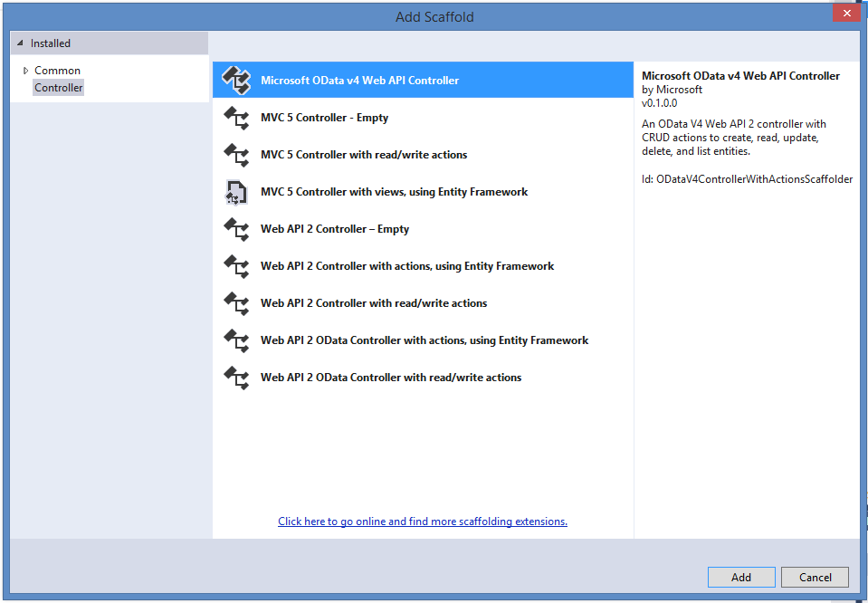Click the version v0.1.0.0 text
This screenshot has width=868, height=603.
659,103
